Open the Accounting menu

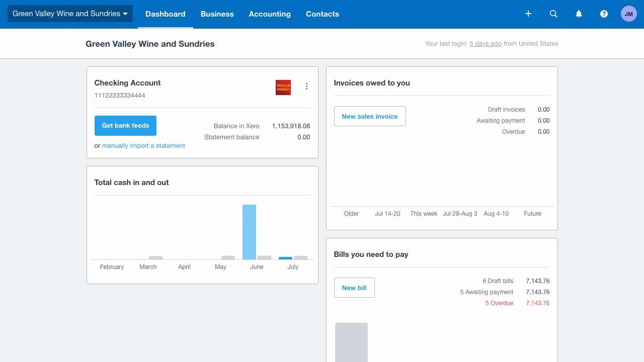(270, 14)
